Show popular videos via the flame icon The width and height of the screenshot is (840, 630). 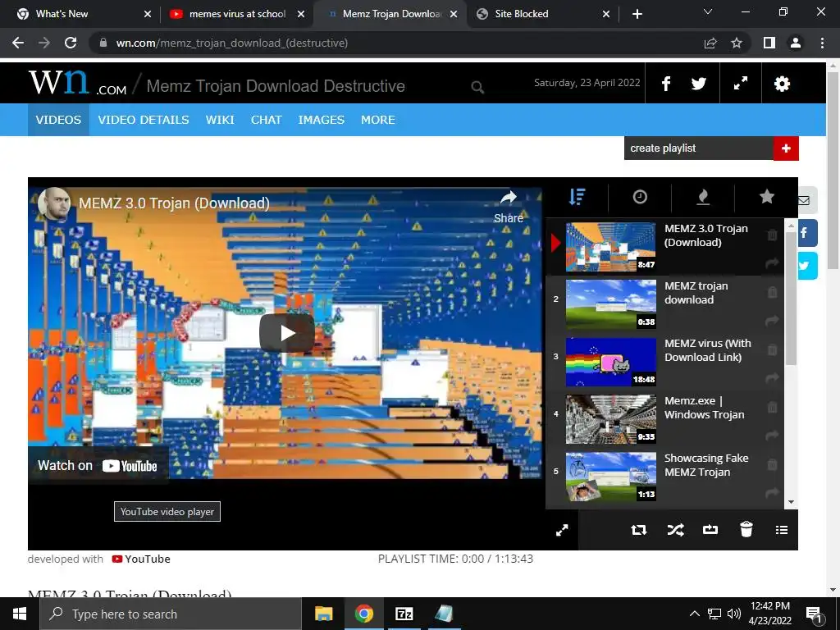point(703,197)
